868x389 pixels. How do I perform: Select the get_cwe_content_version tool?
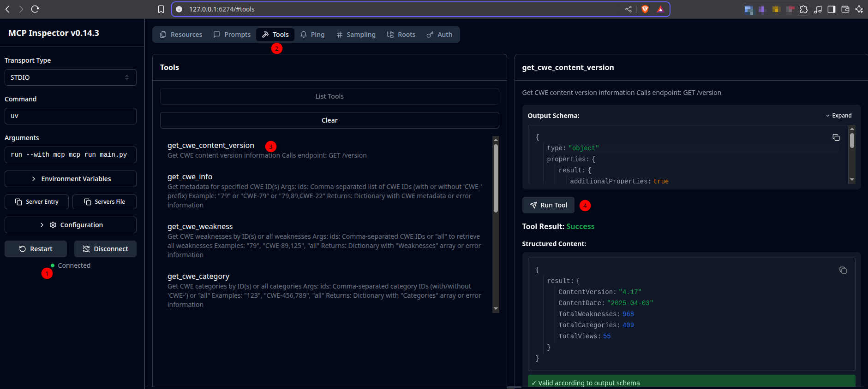click(211, 146)
